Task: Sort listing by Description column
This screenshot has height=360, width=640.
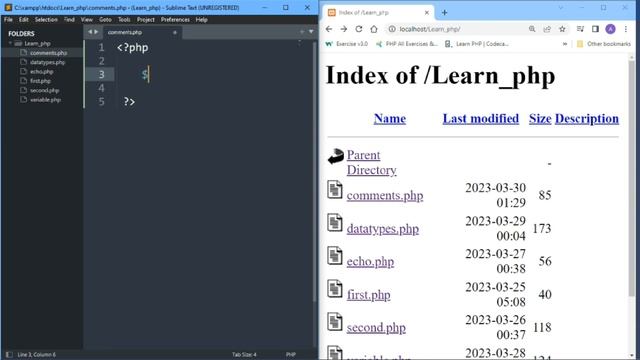Action: (587, 118)
